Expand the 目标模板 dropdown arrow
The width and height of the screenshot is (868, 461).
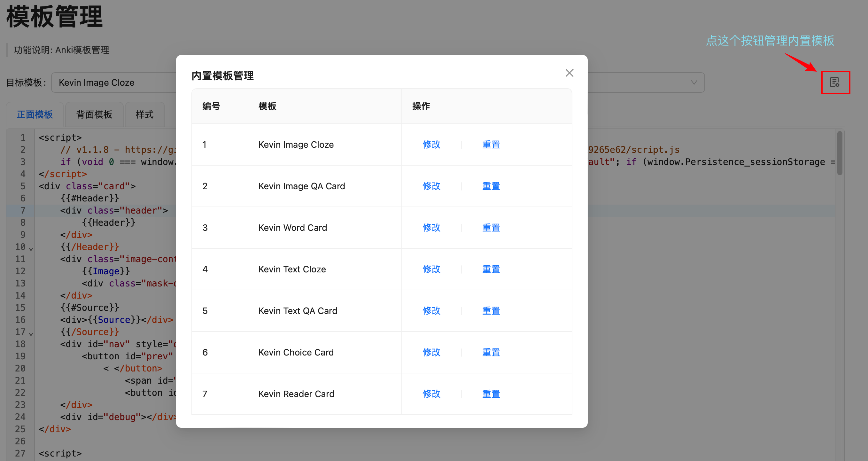694,82
